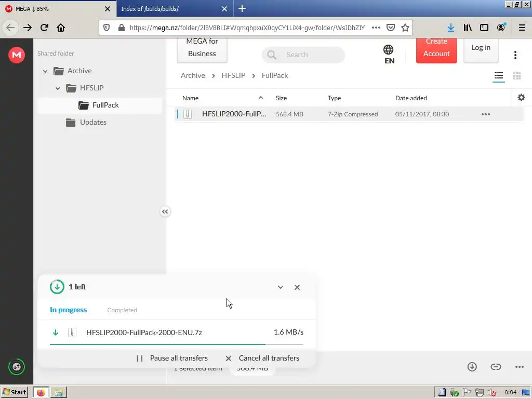
Task: Open more actions in the bottom selection bar
Action: point(520,367)
